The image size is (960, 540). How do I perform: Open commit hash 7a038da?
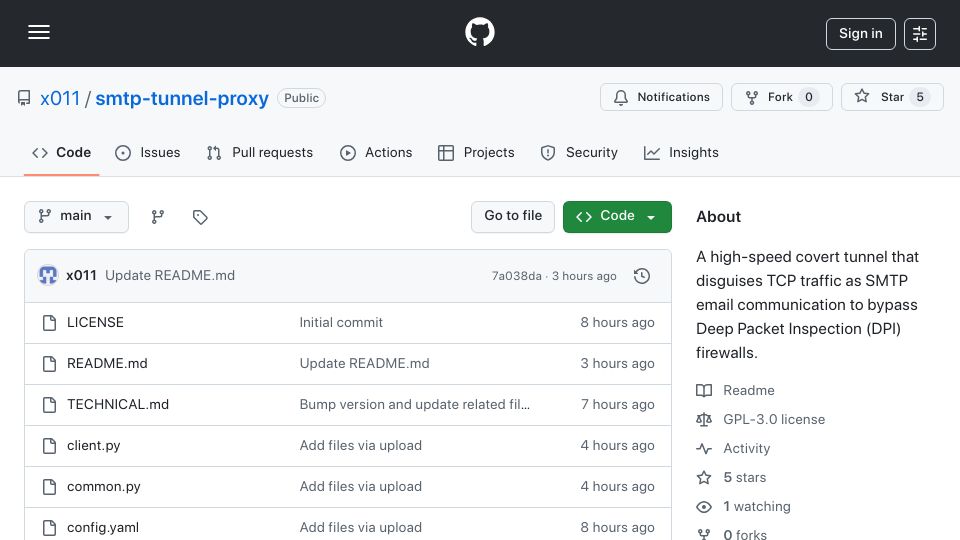[517, 276]
